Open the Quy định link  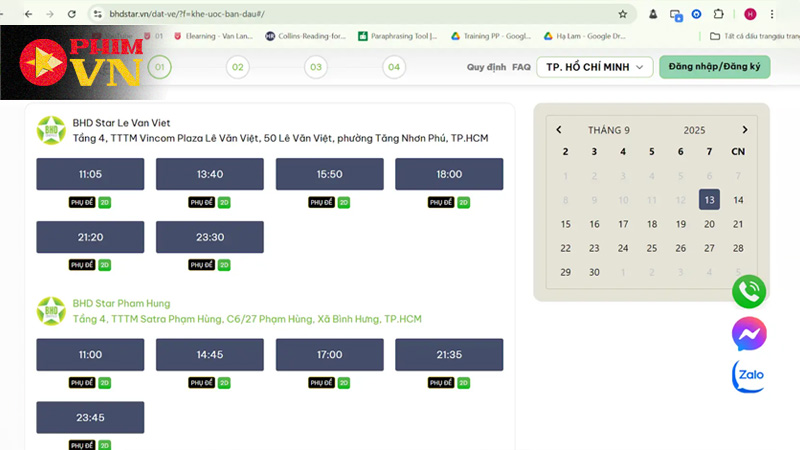point(486,67)
